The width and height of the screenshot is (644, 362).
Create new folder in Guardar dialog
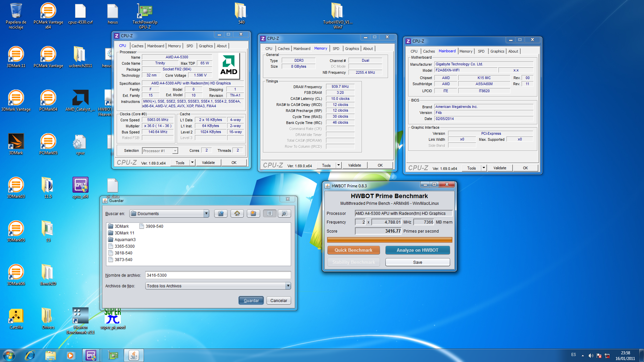coord(253,214)
